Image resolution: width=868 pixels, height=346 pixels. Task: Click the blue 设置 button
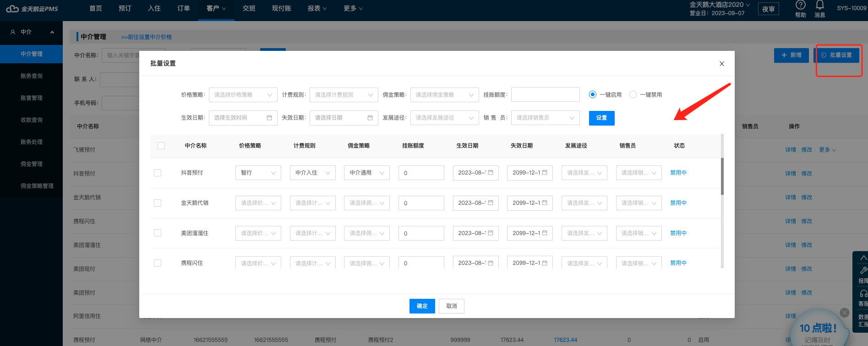602,118
